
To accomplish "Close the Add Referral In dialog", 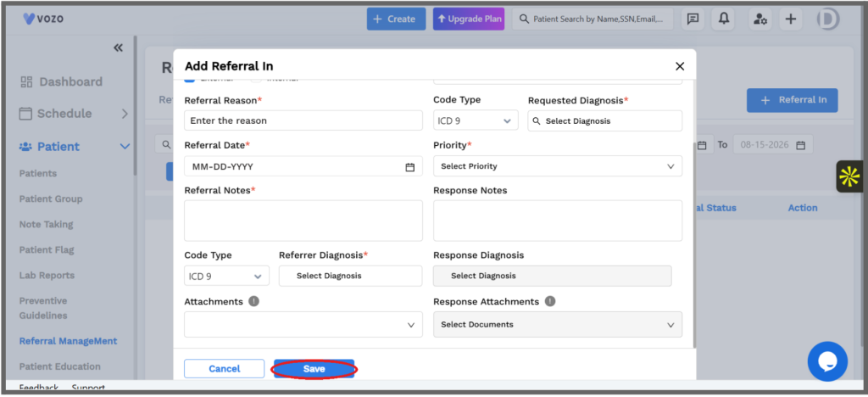I will tap(680, 66).
